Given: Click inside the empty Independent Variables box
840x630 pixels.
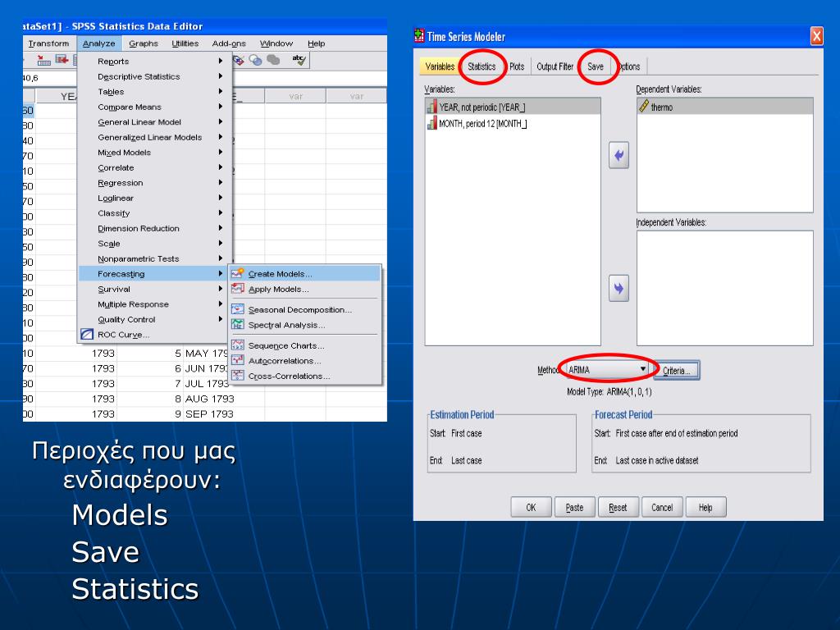Looking at the screenshot, I should pyautogui.click(x=725, y=288).
